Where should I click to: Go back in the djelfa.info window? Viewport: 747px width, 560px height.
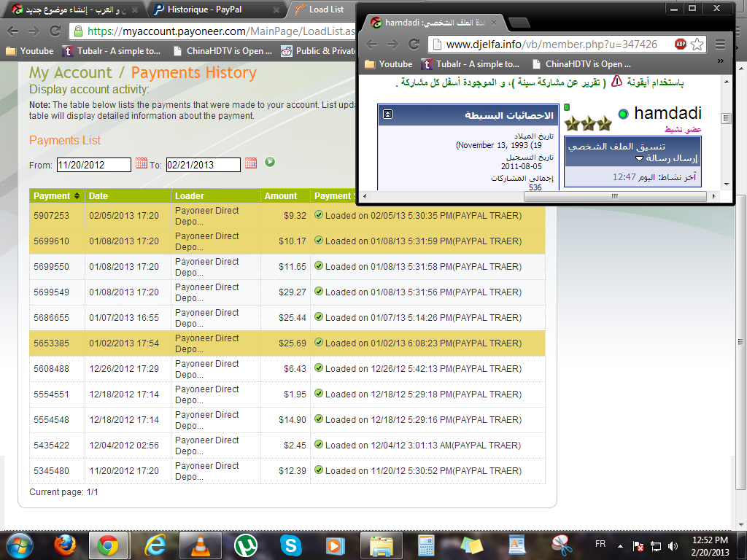[371, 44]
